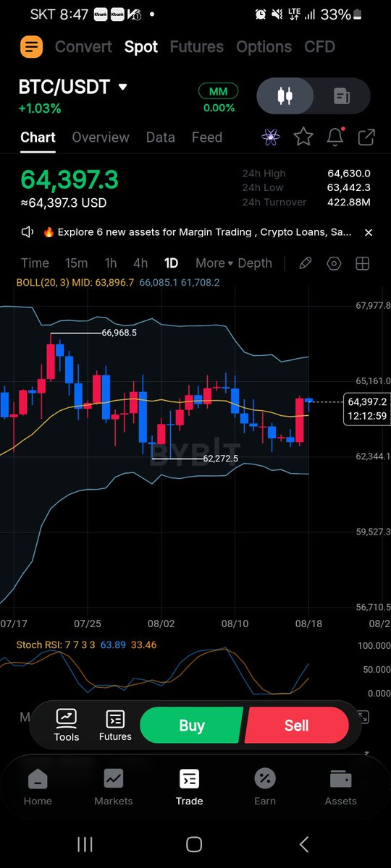Image resolution: width=391 pixels, height=868 pixels.
Task: Open the Overview tab
Action: (101, 137)
